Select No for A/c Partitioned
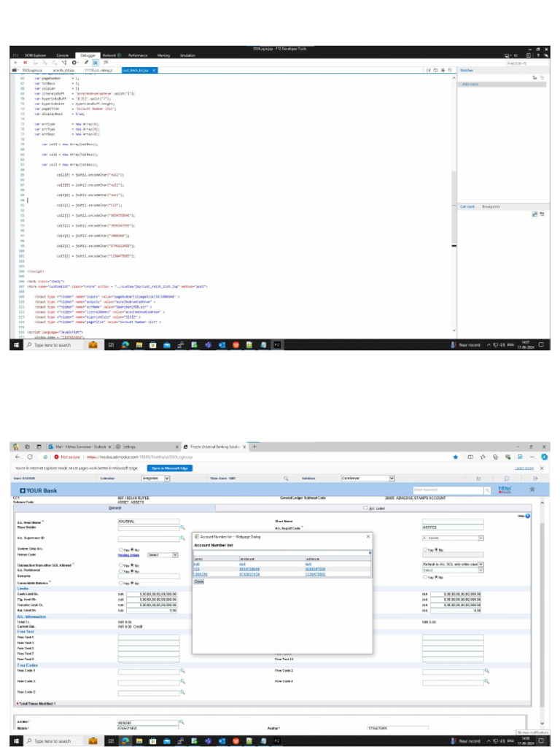Image resolution: width=560 pixels, height=747 pixels. pos(132,570)
